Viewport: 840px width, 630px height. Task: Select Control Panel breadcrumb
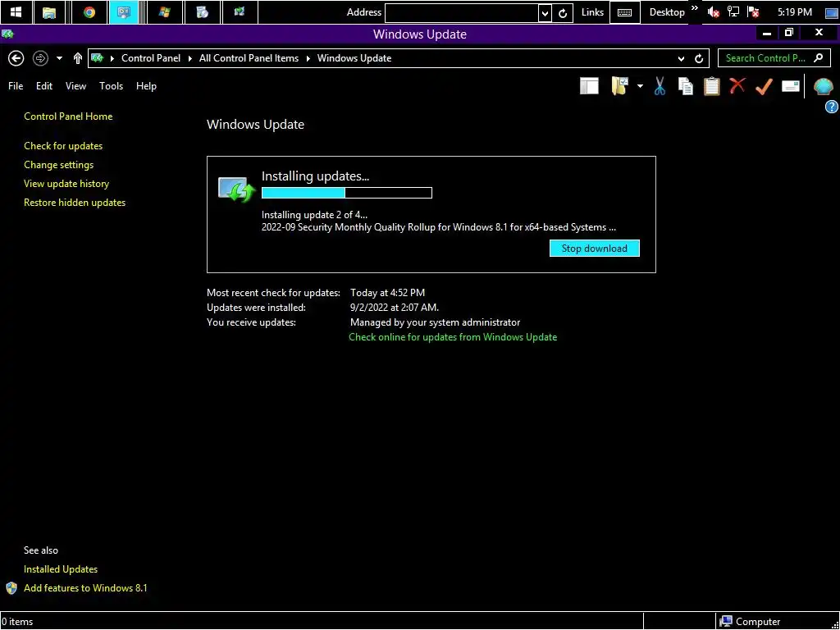151,58
